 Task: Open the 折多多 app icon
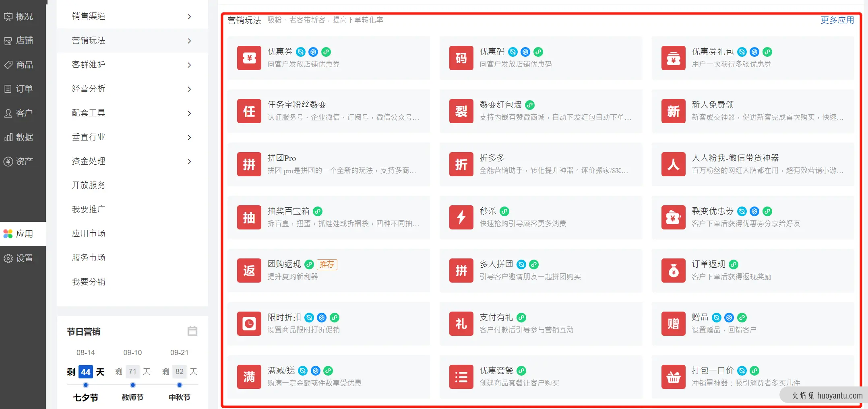pos(461,164)
